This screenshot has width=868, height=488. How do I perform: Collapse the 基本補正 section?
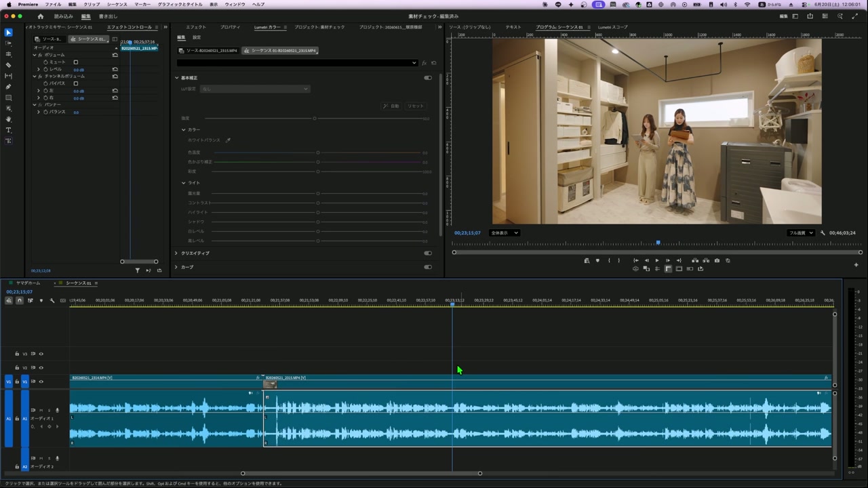tap(177, 78)
